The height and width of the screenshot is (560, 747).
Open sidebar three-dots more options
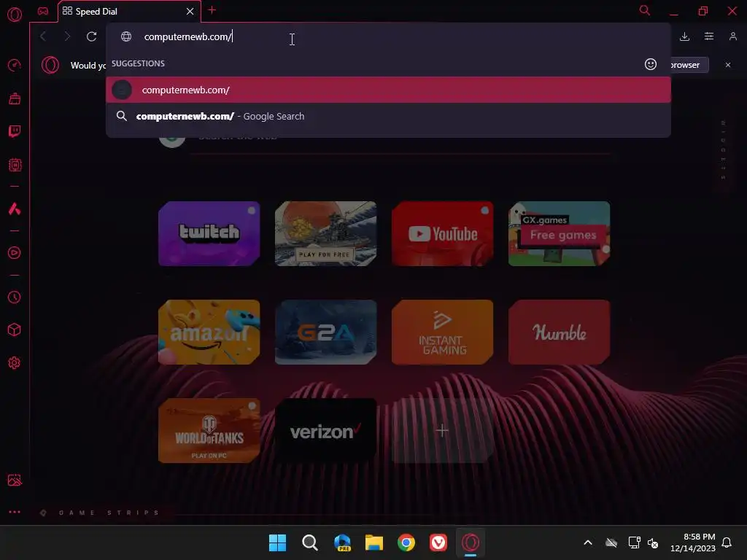15,512
